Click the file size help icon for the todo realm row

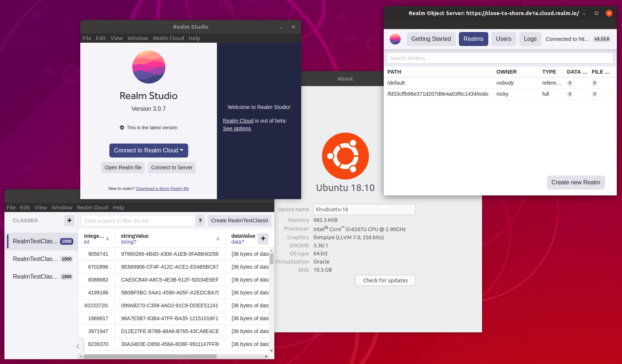pos(594,94)
